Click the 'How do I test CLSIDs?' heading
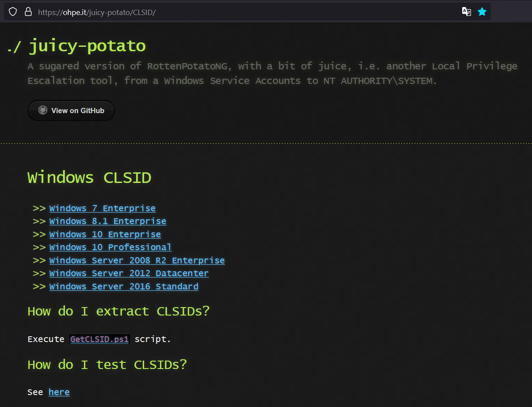This screenshot has height=407, width=532. coord(107,365)
